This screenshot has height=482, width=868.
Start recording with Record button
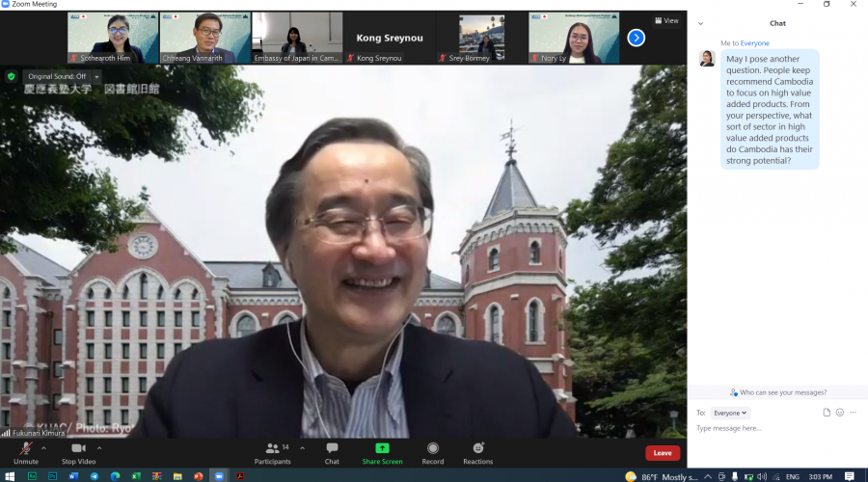point(432,451)
